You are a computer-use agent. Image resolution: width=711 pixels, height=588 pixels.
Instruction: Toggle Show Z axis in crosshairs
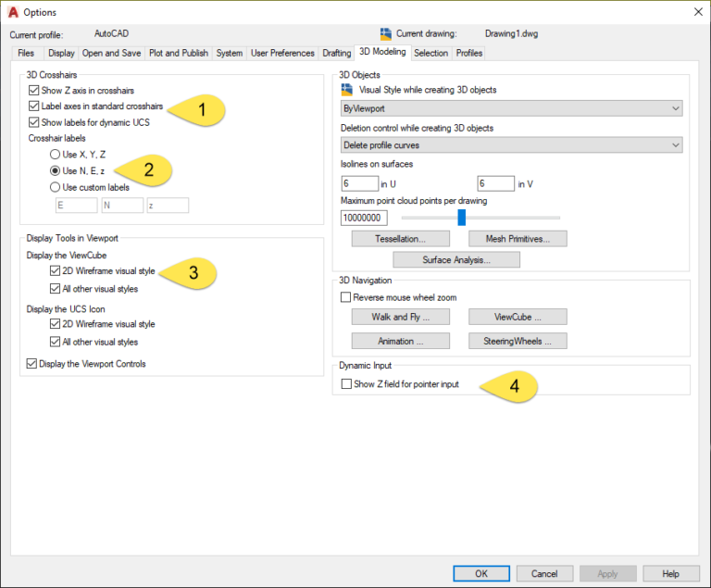click(x=34, y=91)
